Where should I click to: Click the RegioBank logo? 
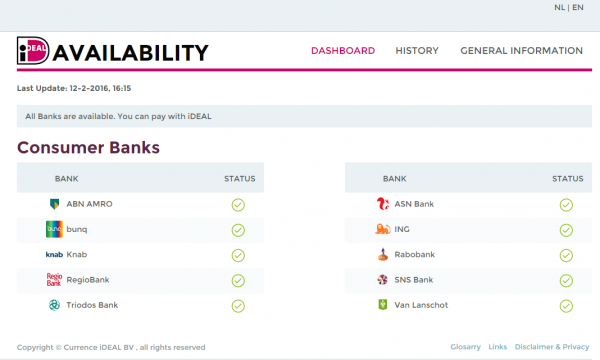pyautogui.click(x=54, y=280)
